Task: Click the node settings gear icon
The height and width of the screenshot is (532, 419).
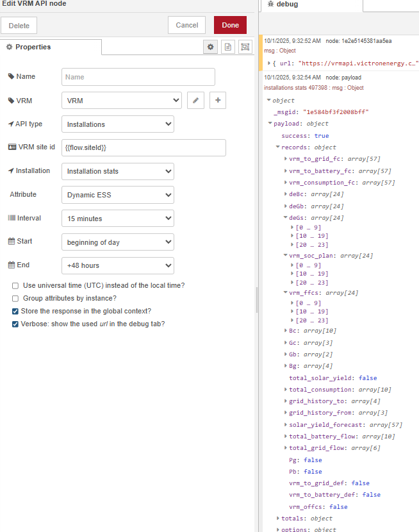Action: click(x=210, y=47)
